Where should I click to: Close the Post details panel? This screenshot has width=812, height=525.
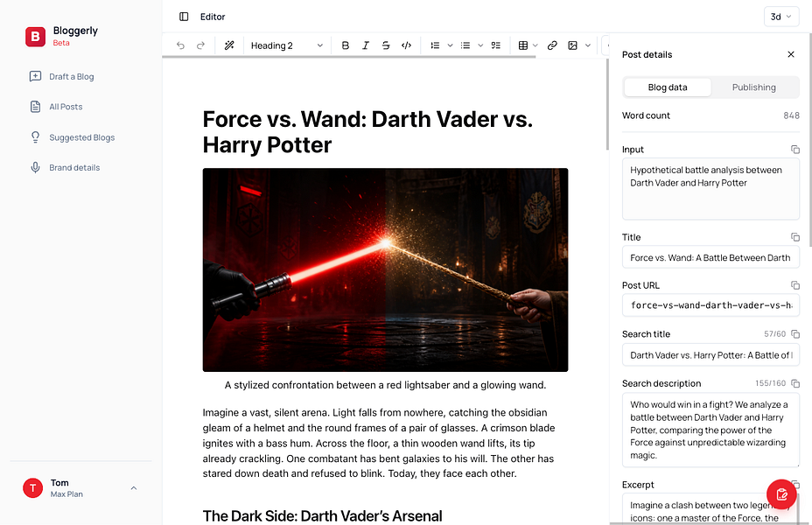791,54
